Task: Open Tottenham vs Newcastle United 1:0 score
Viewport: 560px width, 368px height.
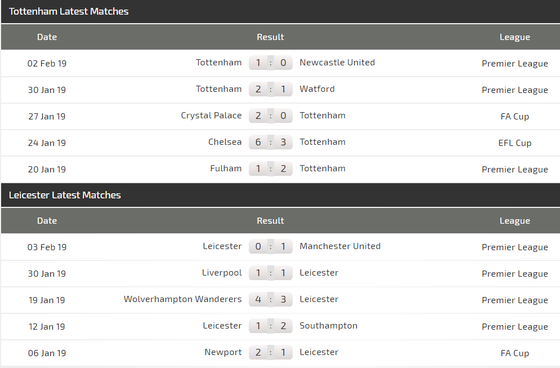Action: pos(270,63)
